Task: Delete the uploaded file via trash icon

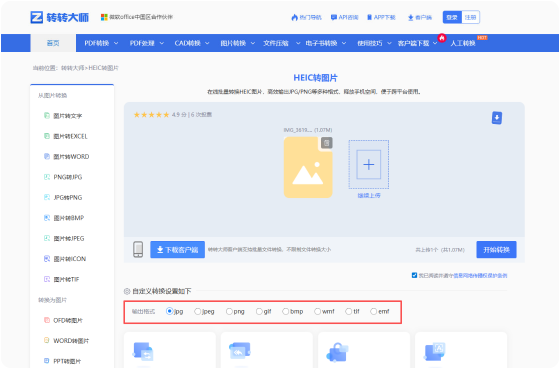Action: (x=326, y=143)
